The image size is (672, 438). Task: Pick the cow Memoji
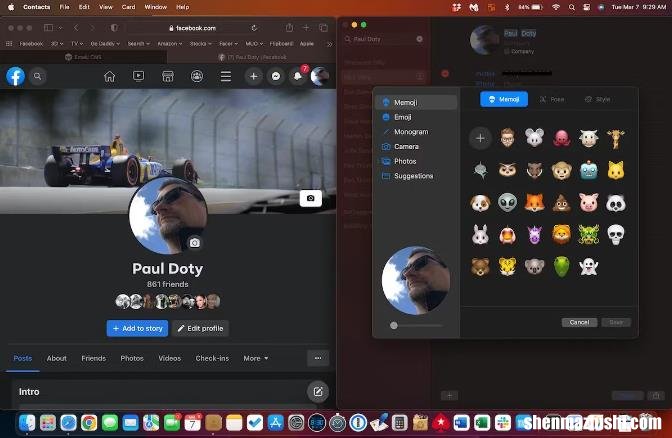[588, 138]
